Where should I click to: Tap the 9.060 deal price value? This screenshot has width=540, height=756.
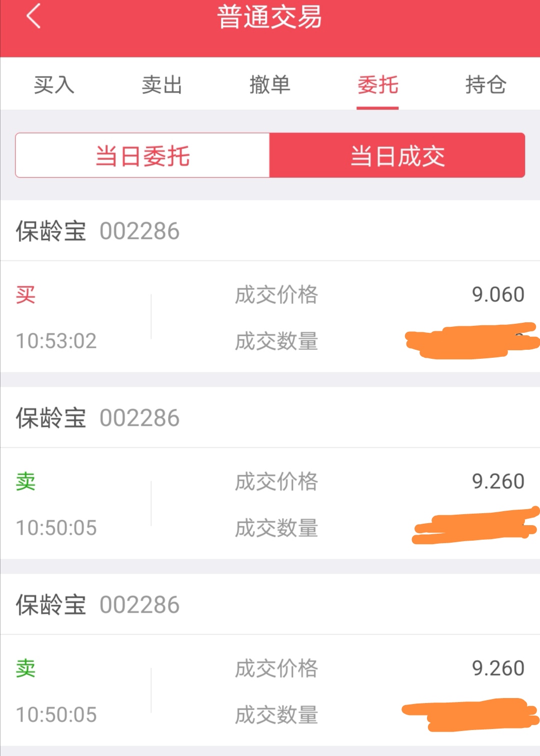click(497, 295)
